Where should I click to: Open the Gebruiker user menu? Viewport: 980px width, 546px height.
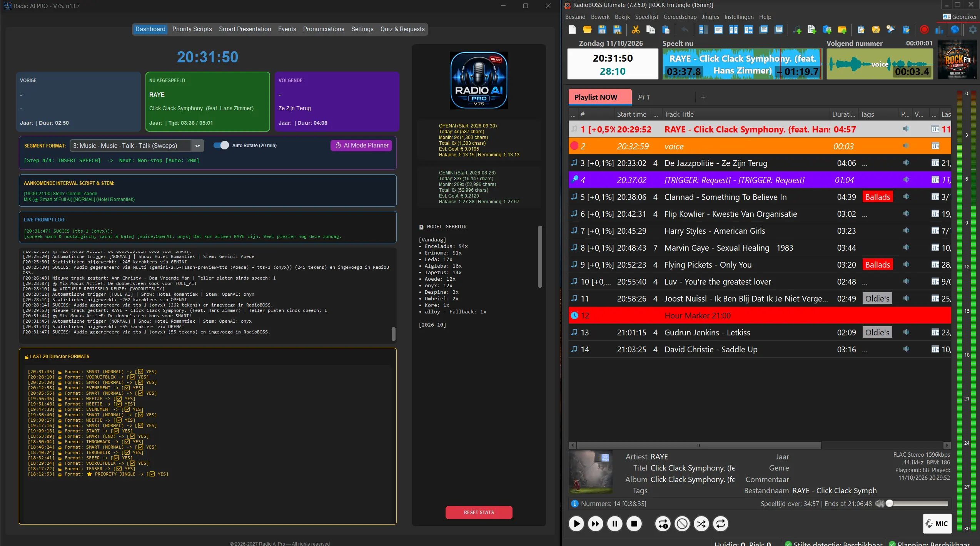960,17
